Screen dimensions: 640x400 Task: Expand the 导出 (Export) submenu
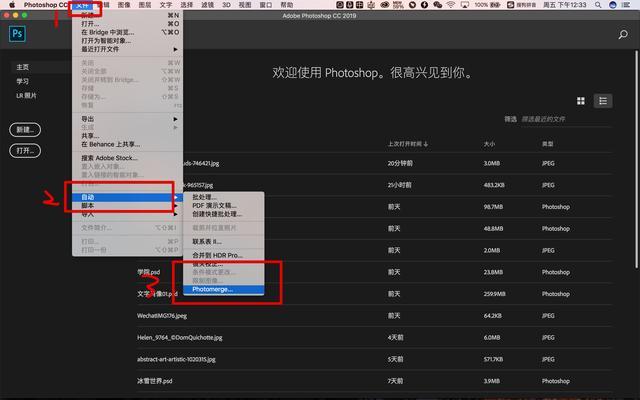click(x=127, y=119)
